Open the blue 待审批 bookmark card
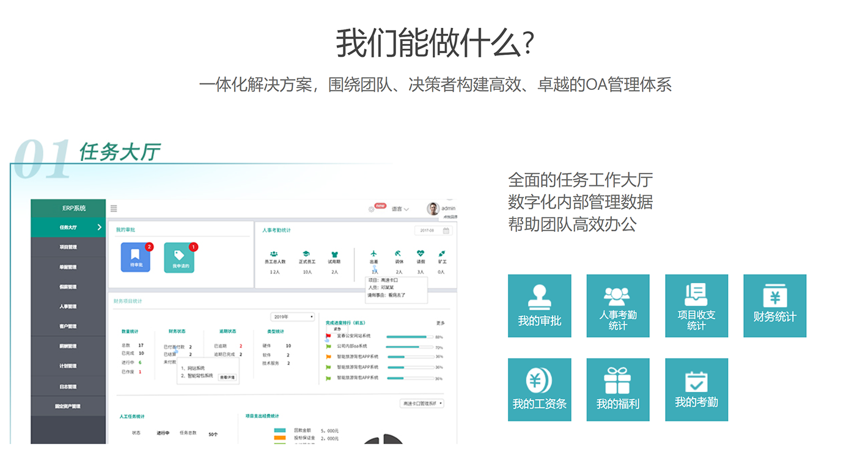Screen dimensions: 868x466 tap(135, 257)
